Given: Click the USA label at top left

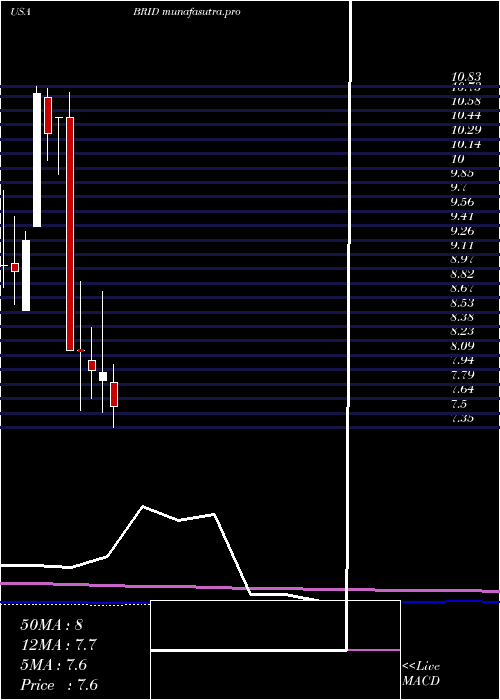Looking at the screenshot, I should click(20, 12).
